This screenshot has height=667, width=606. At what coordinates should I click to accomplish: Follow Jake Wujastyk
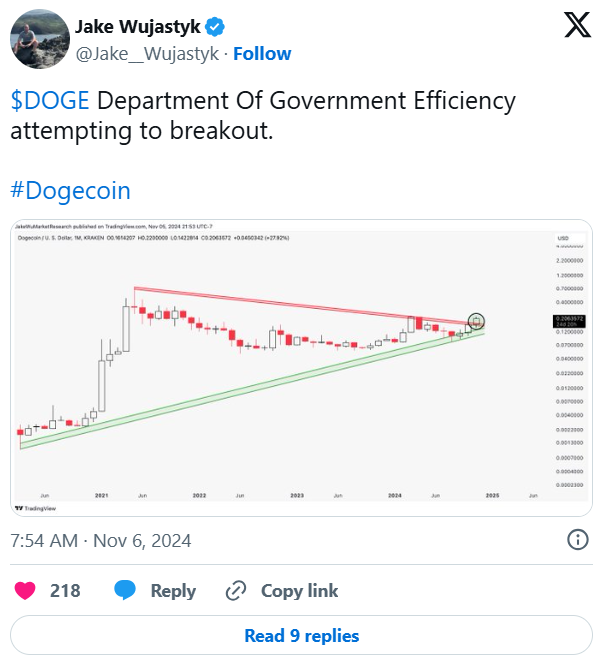pos(262,53)
